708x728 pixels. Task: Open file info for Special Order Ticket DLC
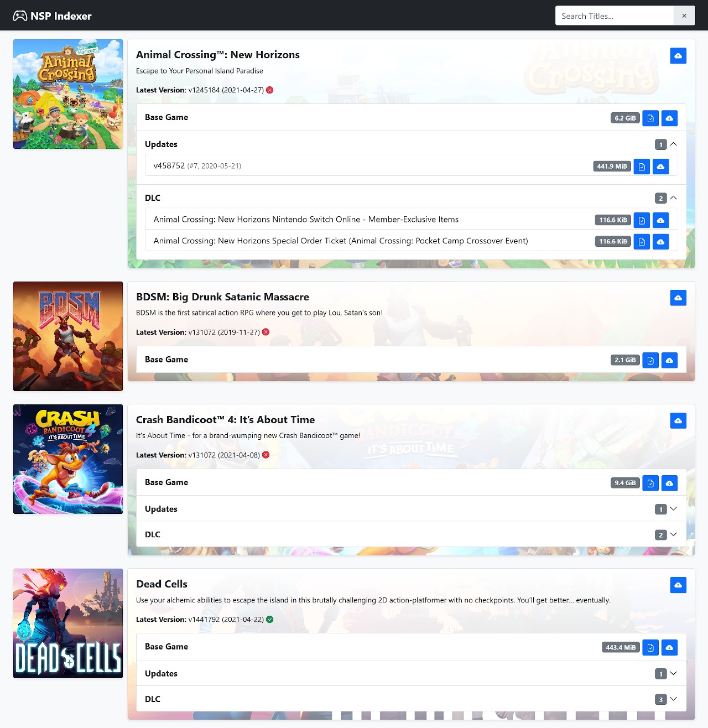pos(642,242)
